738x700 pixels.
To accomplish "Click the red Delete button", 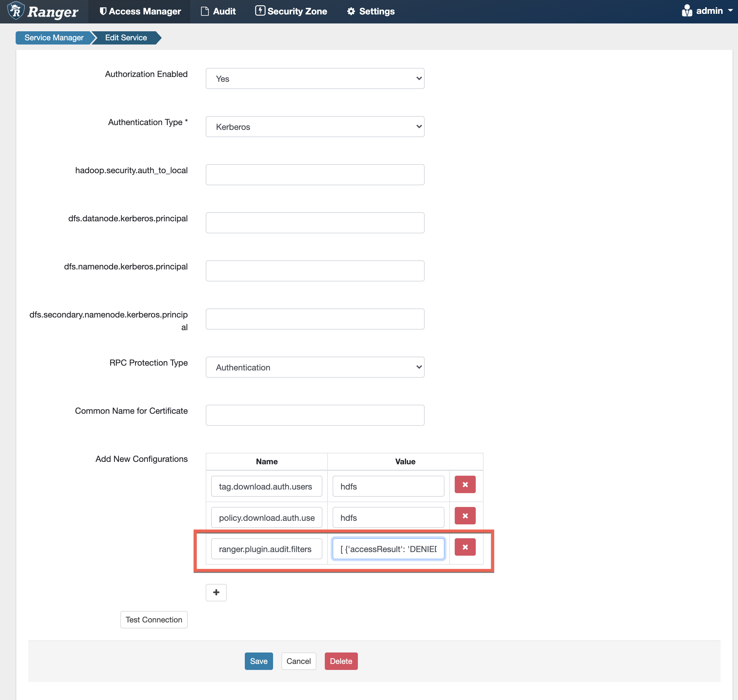I will 341,661.
